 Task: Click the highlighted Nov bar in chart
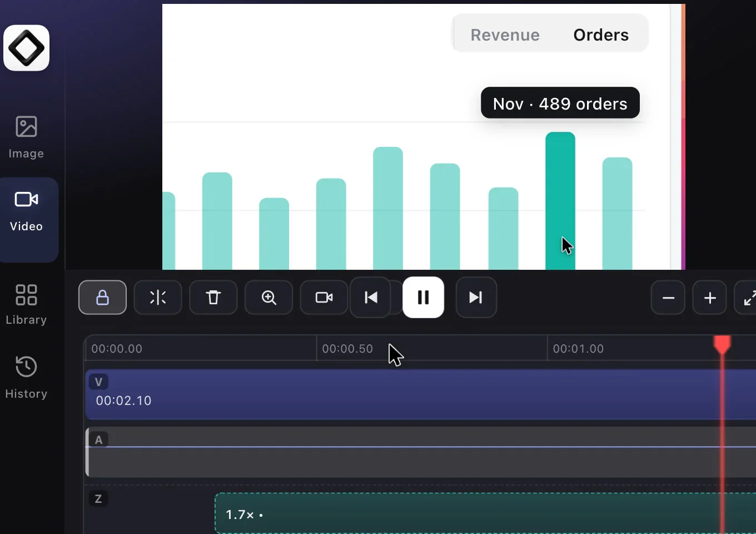tap(560, 201)
